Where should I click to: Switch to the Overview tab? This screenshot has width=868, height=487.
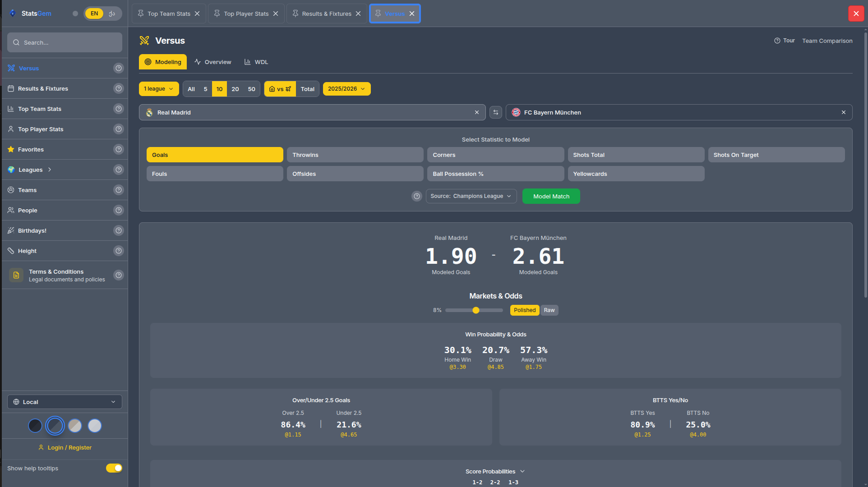(x=212, y=62)
